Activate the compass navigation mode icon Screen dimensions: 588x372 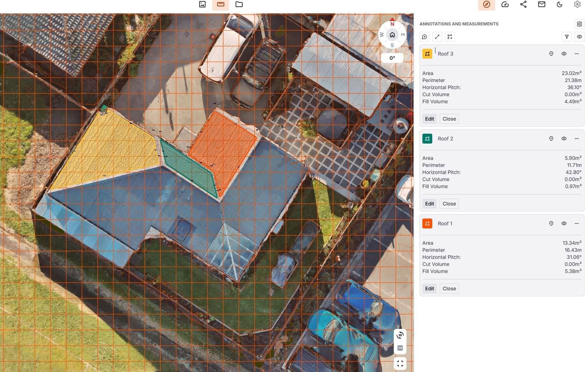[487, 4]
